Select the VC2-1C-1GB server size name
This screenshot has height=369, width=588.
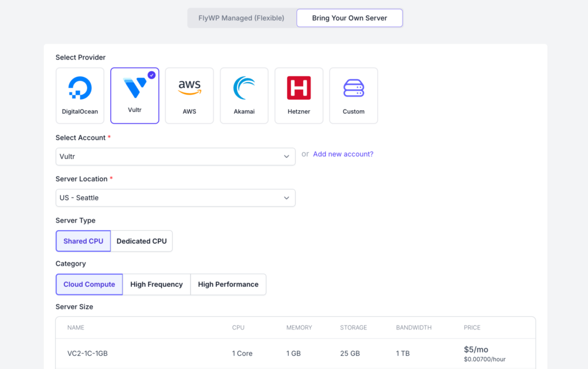(87, 354)
